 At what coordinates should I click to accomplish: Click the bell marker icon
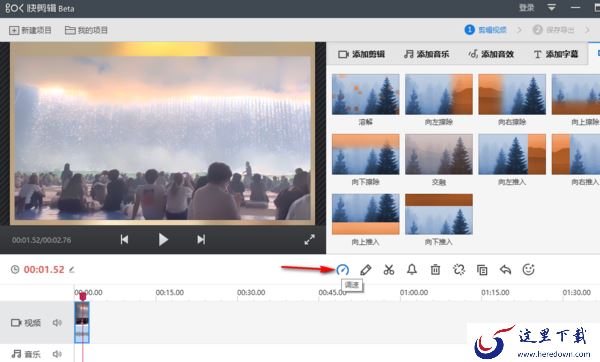pos(412,270)
